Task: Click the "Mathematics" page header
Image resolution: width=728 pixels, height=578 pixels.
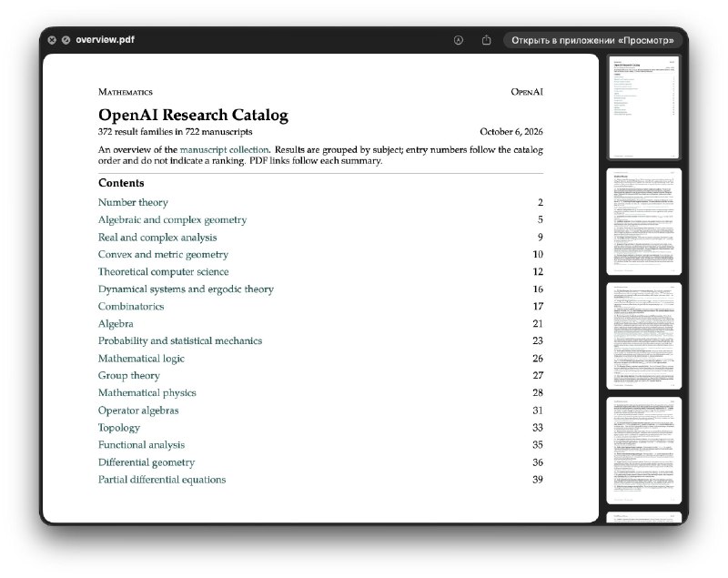Action: [126, 92]
